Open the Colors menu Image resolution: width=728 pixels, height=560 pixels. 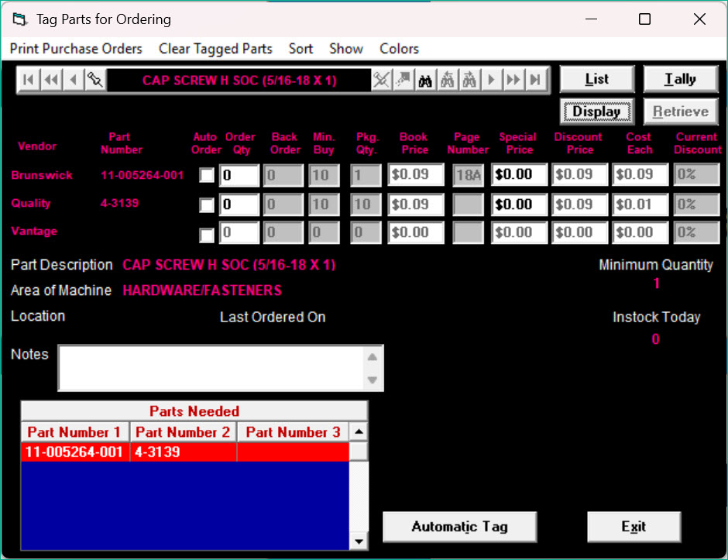point(399,49)
